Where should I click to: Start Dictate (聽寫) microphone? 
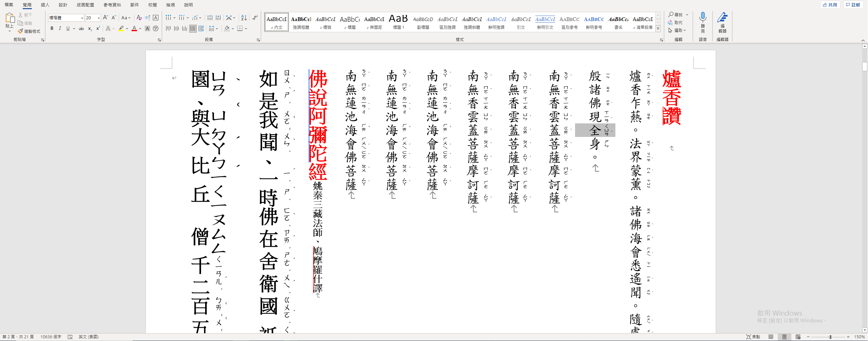point(703,22)
